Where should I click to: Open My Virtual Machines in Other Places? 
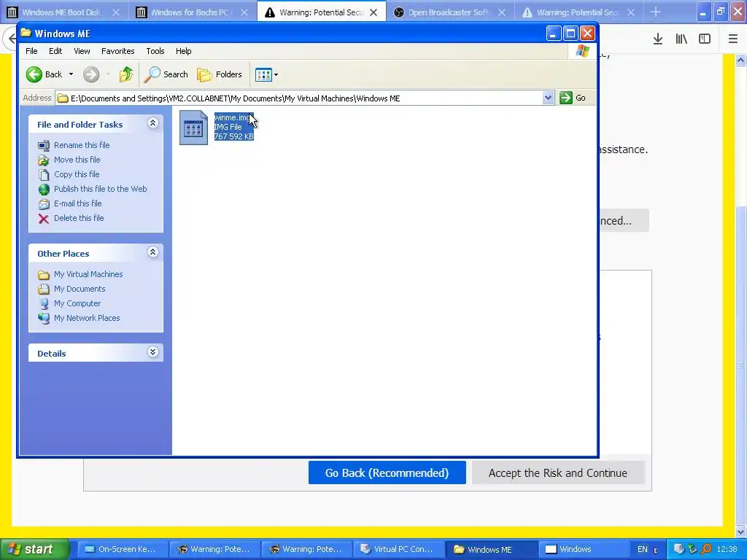(88, 274)
